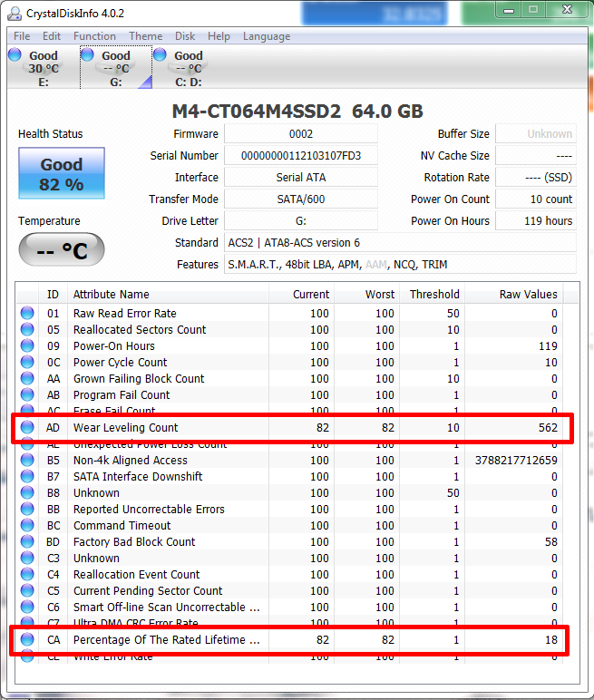Screen dimensions: 594x700
Task: Click status orb of Reported Uncorrectable Errors
Action: coord(27,509)
